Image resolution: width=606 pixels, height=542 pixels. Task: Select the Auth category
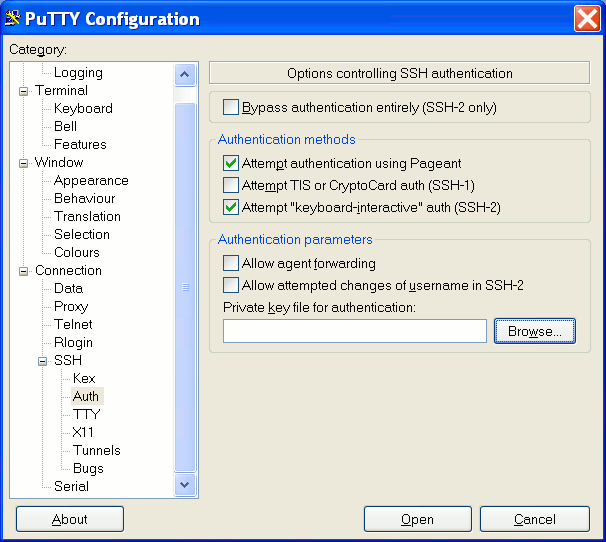click(x=86, y=396)
